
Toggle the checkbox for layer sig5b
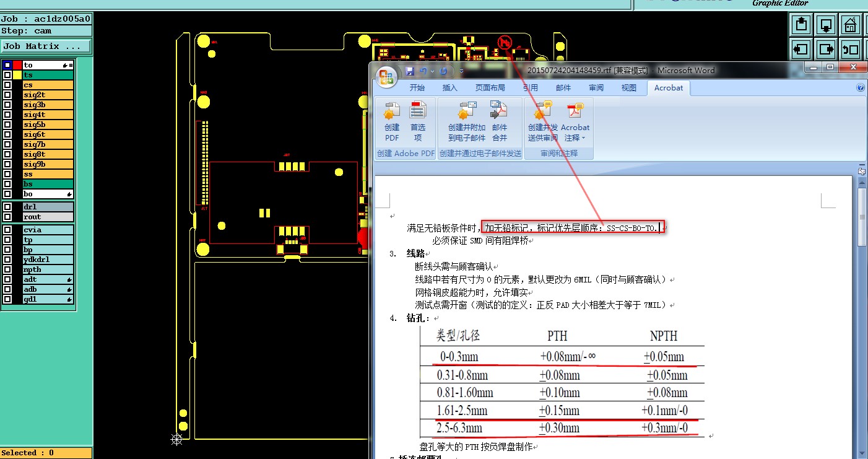tap(7, 125)
